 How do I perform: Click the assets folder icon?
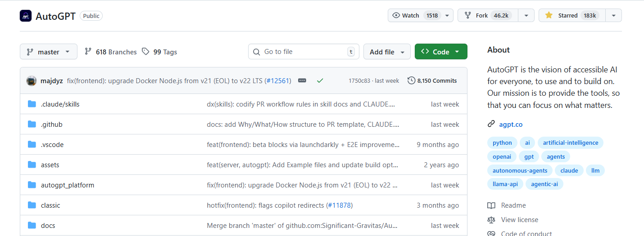point(32,165)
